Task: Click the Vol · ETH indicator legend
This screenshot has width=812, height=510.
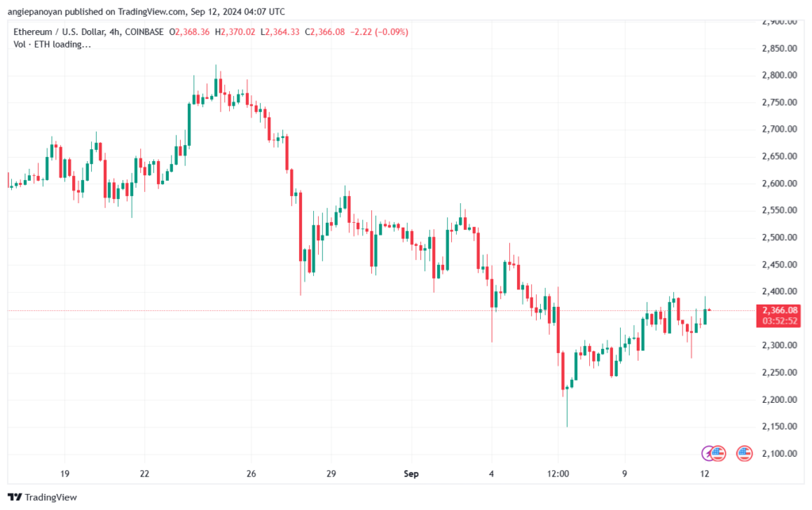Action: (52, 44)
